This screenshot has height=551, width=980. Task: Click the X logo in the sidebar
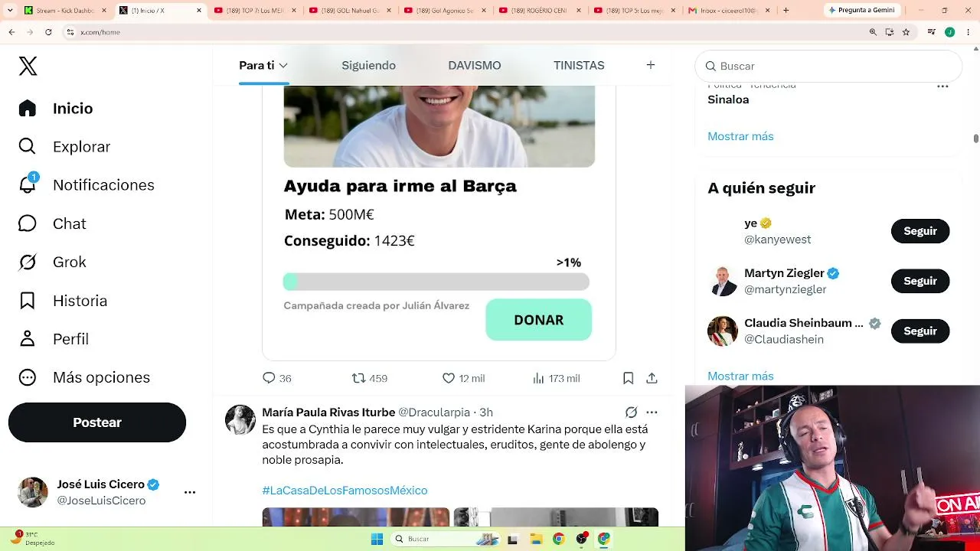(28, 66)
